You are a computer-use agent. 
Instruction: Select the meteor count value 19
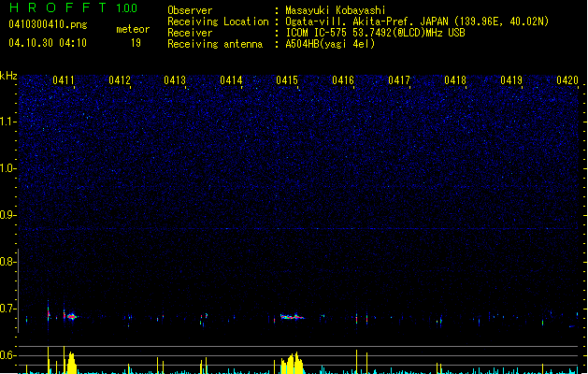coord(136,43)
